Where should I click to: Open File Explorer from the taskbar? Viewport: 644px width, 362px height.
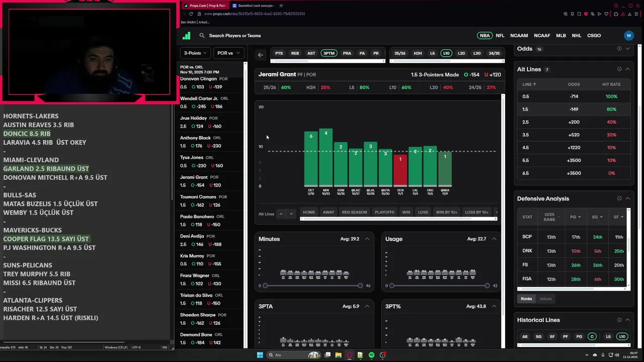339,355
